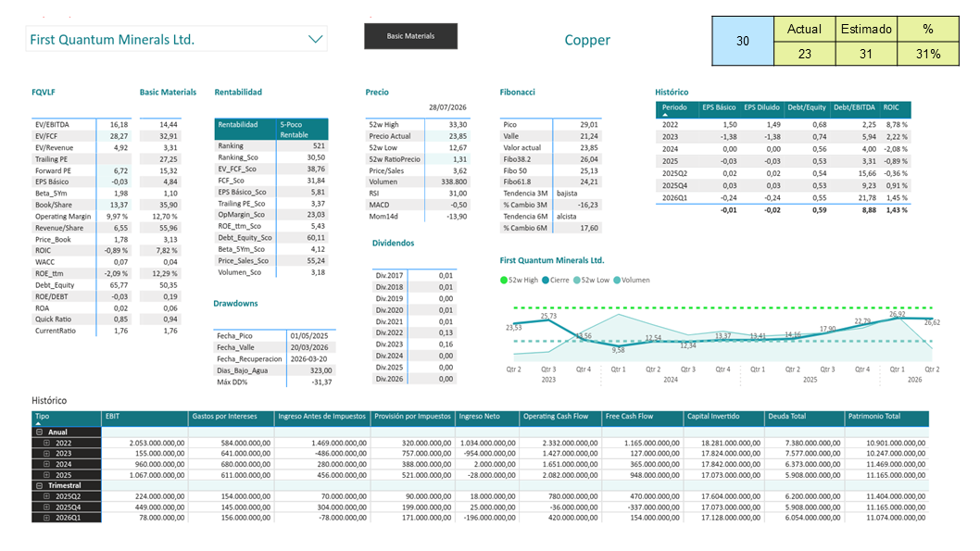This screenshot has width=980, height=551.
Task: Click the MACD row in Precio
Action: click(x=418, y=205)
